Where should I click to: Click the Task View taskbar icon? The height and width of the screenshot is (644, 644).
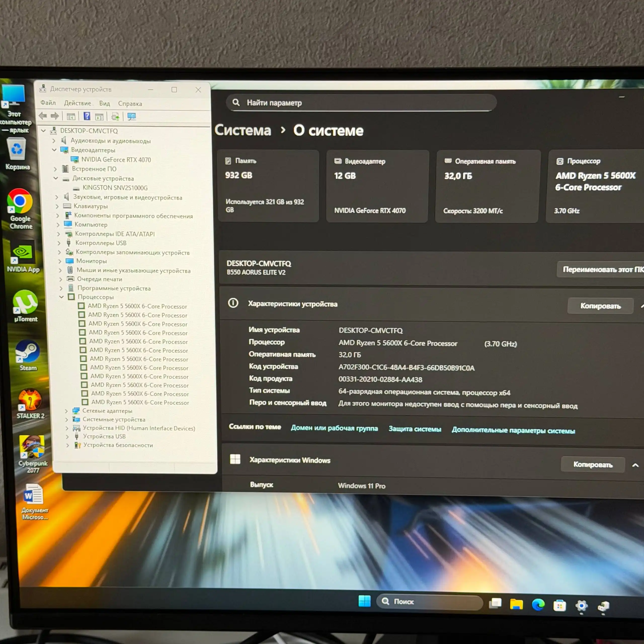point(495,603)
